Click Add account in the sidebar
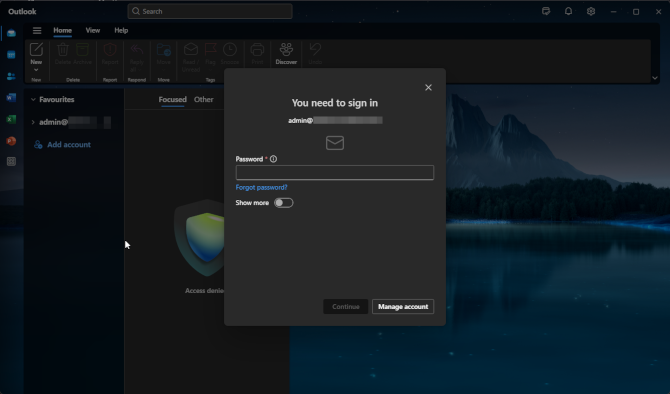This screenshot has width=670, height=394. click(62, 144)
